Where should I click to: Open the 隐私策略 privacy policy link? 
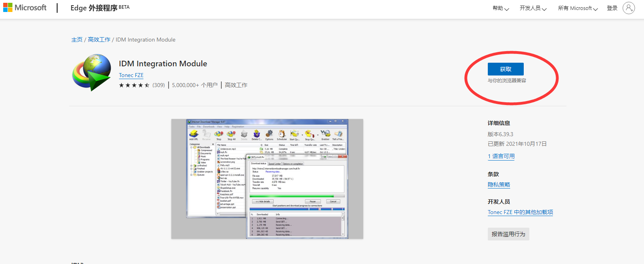click(x=499, y=185)
